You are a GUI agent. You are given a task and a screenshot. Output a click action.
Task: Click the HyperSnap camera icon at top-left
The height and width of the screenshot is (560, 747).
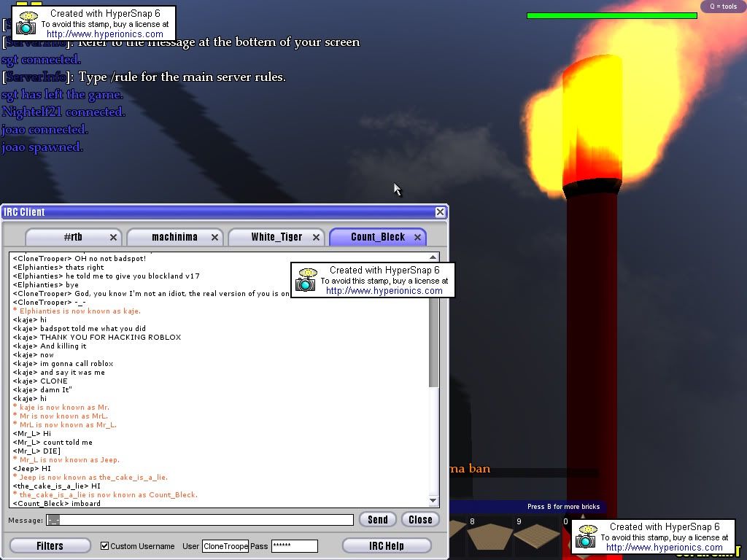point(26,24)
